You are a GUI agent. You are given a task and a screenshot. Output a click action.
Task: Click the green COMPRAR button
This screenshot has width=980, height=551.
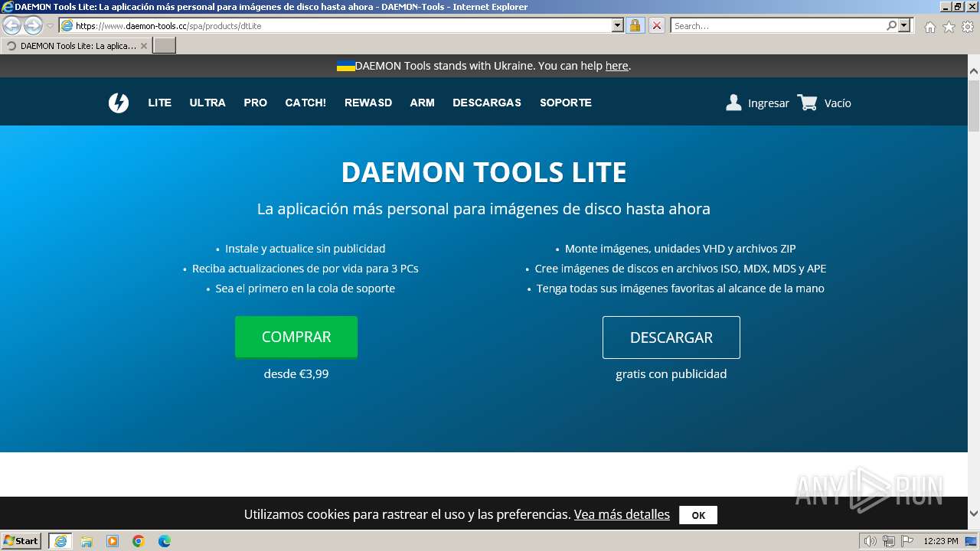[296, 337]
